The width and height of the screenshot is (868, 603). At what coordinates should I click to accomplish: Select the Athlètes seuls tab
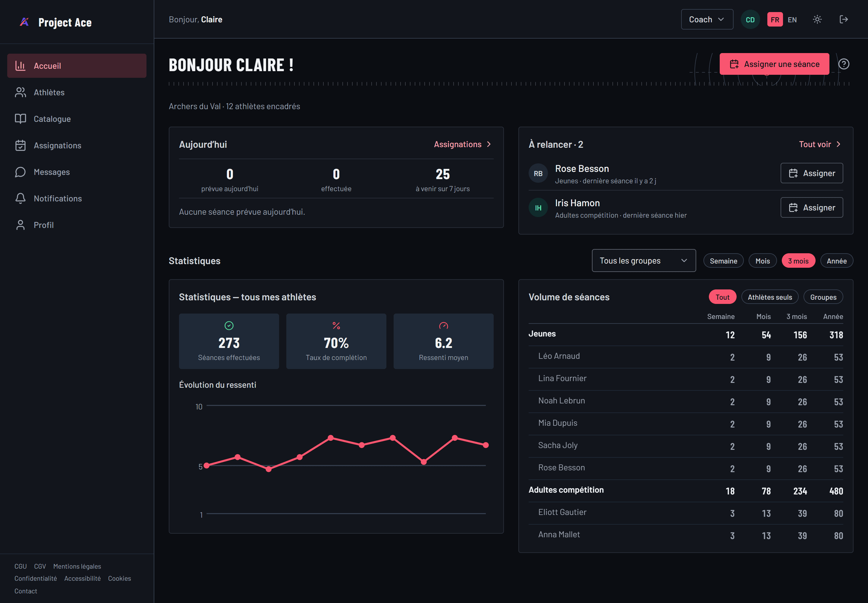point(769,297)
